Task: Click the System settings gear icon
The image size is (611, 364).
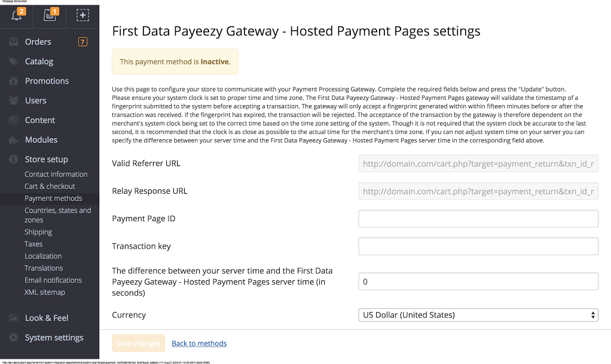Action: click(x=13, y=337)
